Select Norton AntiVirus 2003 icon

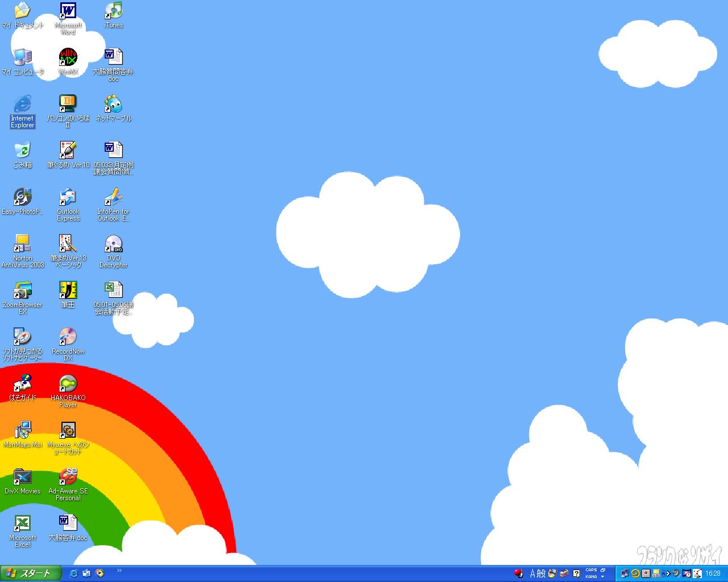pyautogui.click(x=22, y=244)
